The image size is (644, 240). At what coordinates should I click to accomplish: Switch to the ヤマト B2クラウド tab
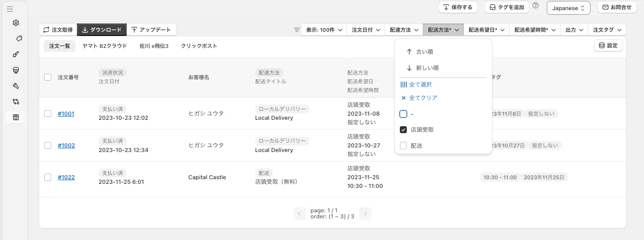104,46
